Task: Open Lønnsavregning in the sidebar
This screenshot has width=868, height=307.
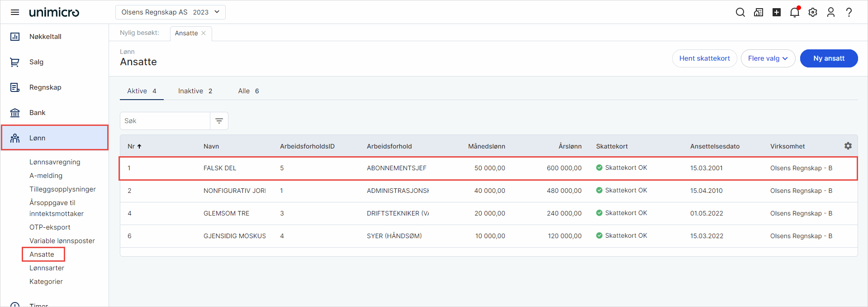Action: coord(55,162)
